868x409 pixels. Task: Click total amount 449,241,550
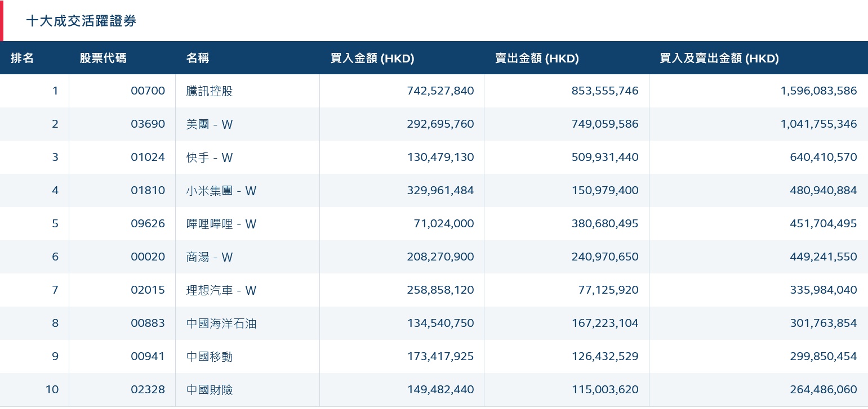[824, 257]
